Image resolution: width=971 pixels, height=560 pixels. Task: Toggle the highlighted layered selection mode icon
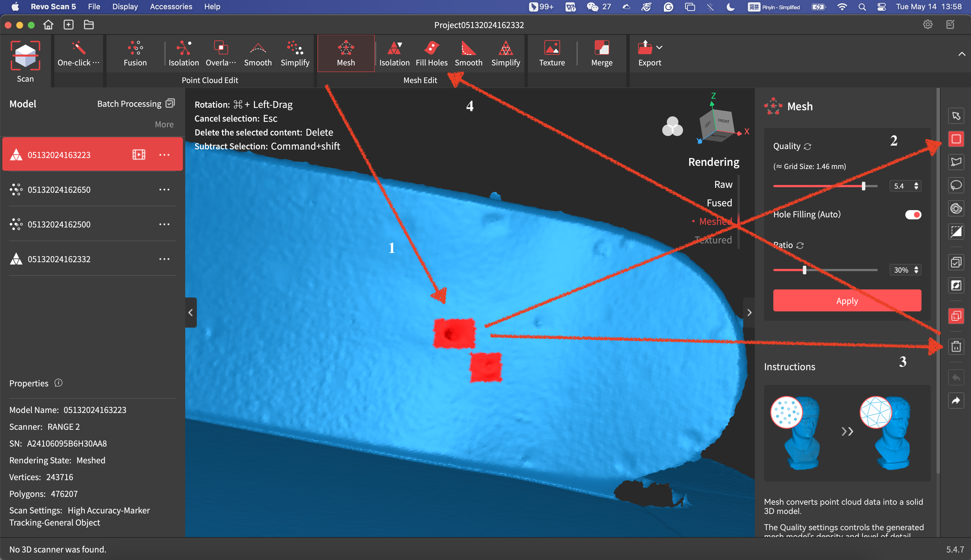pos(956,316)
